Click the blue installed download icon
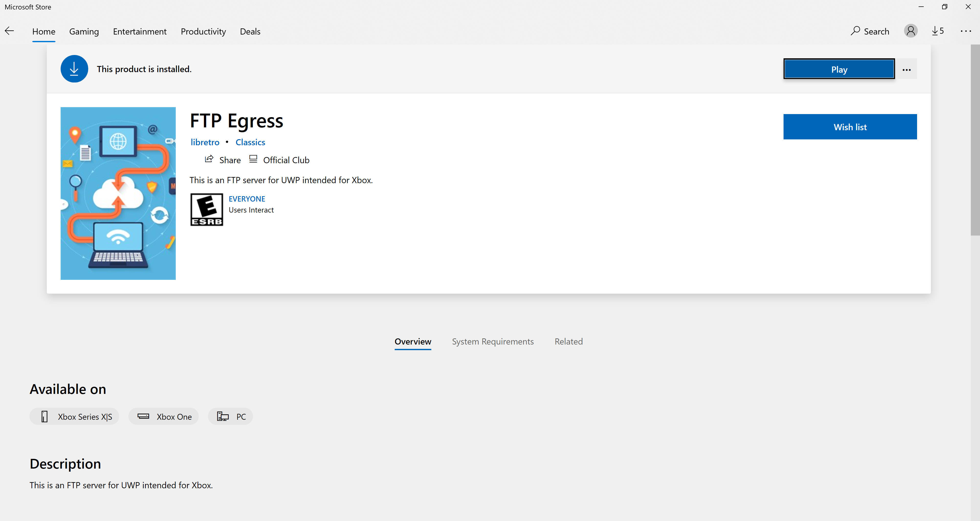This screenshot has height=521, width=980. (74, 69)
